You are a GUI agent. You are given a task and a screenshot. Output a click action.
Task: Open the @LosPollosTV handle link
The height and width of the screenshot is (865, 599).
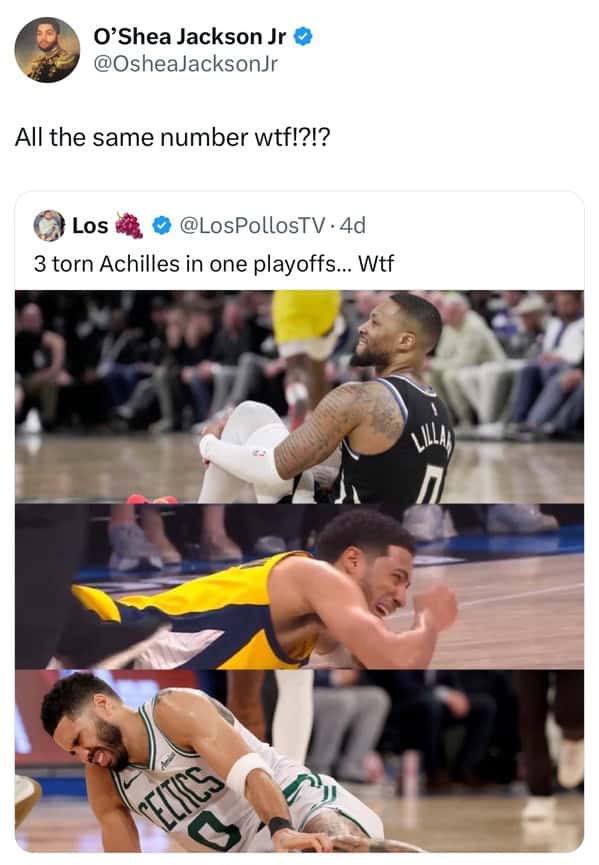(x=252, y=225)
